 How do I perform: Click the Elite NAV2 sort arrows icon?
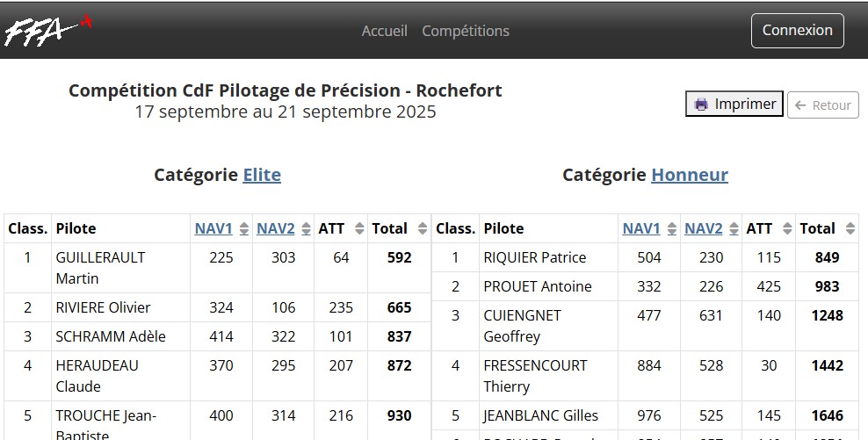[x=306, y=229]
